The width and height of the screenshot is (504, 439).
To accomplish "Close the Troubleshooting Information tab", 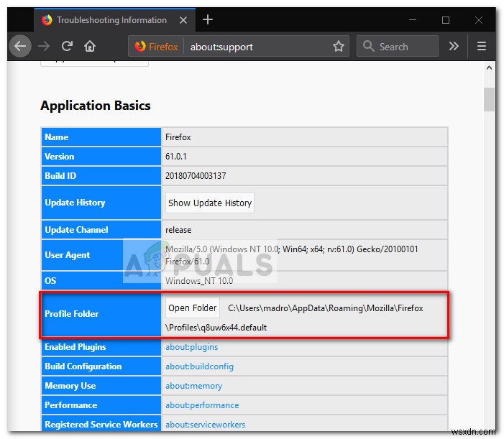I will click(x=183, y=20).
